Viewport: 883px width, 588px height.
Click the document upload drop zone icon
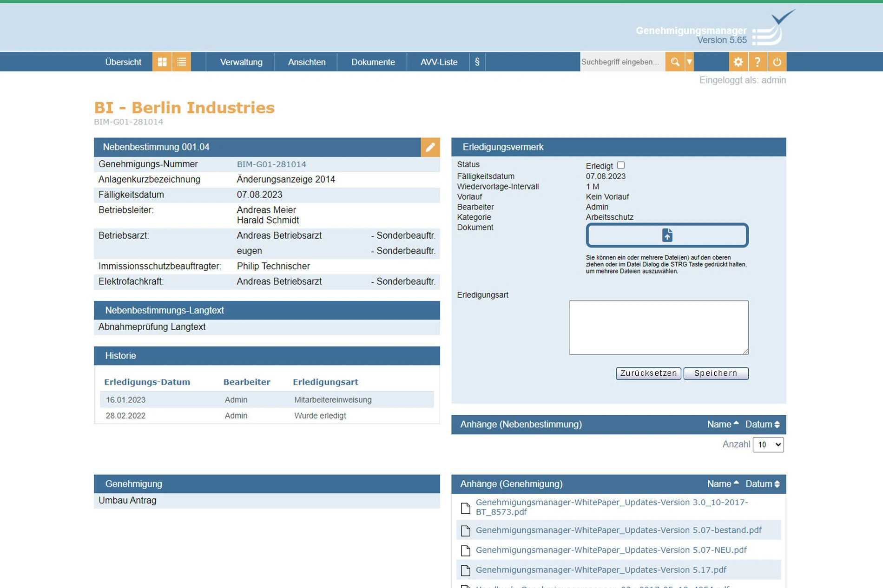click(667, 235)
